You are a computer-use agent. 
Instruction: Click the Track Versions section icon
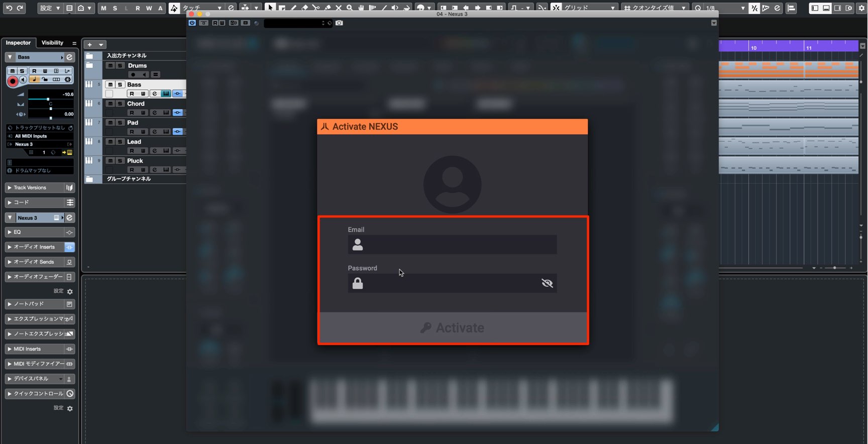pos(70,188)
